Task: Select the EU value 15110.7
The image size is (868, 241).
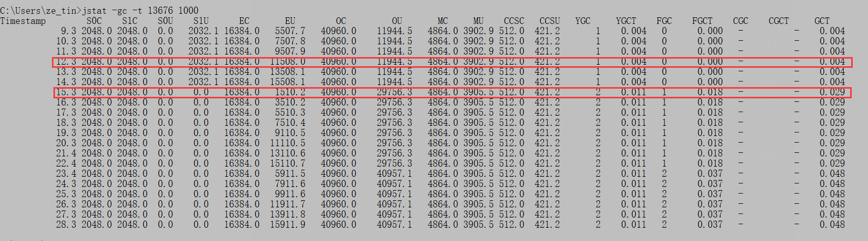Action: (288, 164)
